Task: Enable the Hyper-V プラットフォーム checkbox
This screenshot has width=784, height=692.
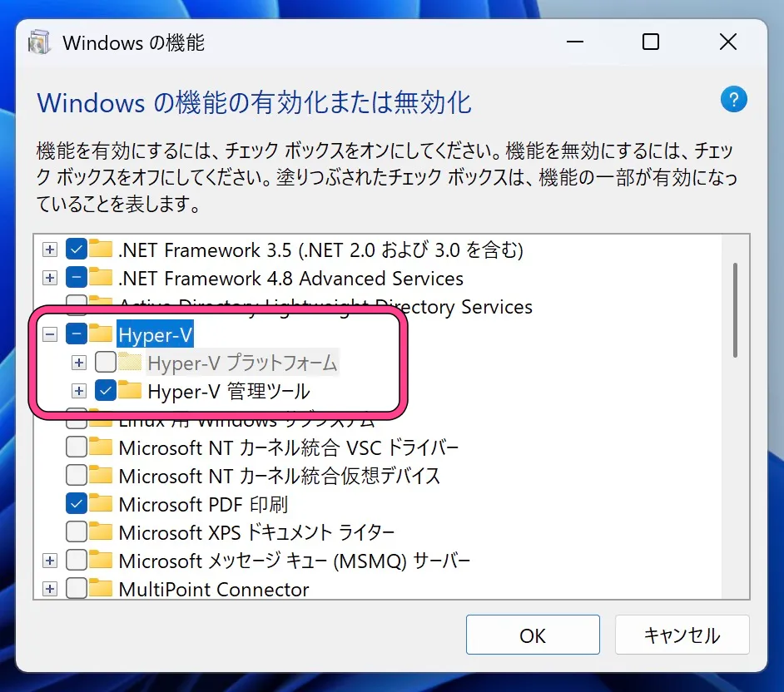Action: click(x=107, y=363)
